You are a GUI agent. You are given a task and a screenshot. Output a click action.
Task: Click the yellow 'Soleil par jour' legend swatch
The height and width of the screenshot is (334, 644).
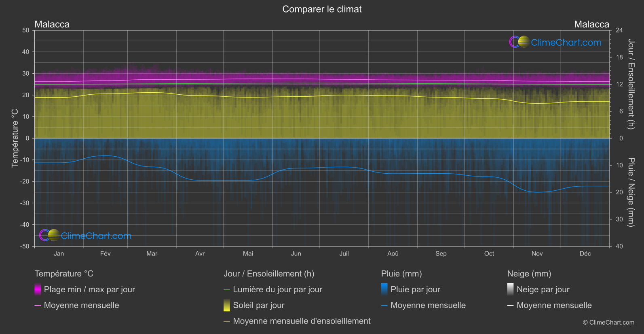(227, 305)
